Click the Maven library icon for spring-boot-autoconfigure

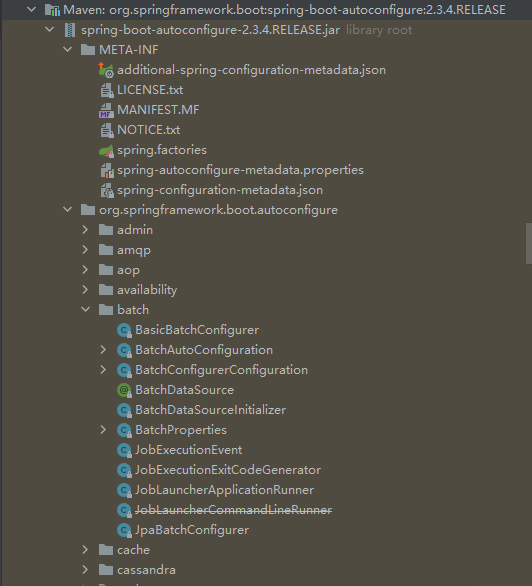(x=52, y=10)
